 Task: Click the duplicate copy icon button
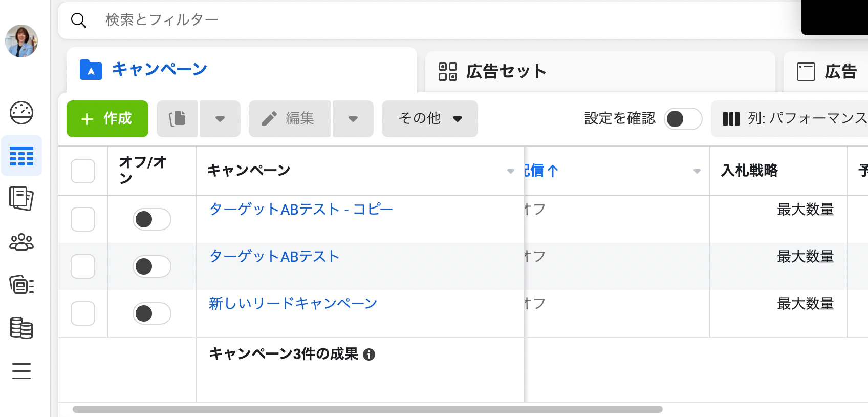pyautogui.click(x=177, y=119)
